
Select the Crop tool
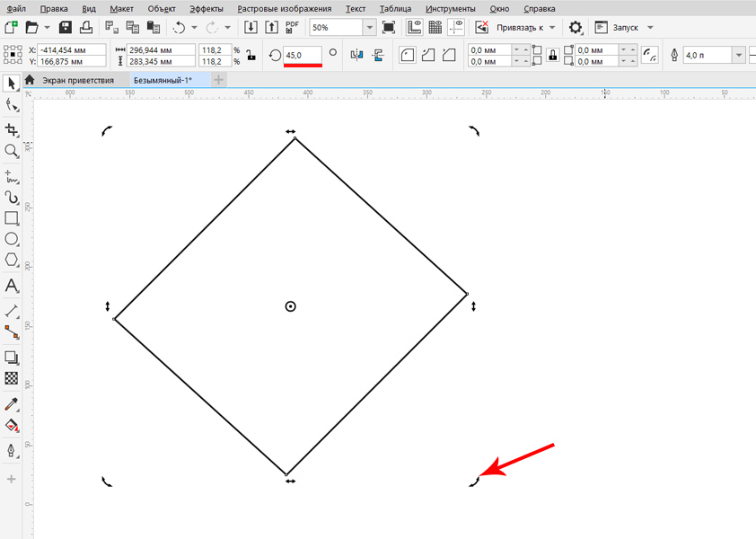click(x=12, y=130)
